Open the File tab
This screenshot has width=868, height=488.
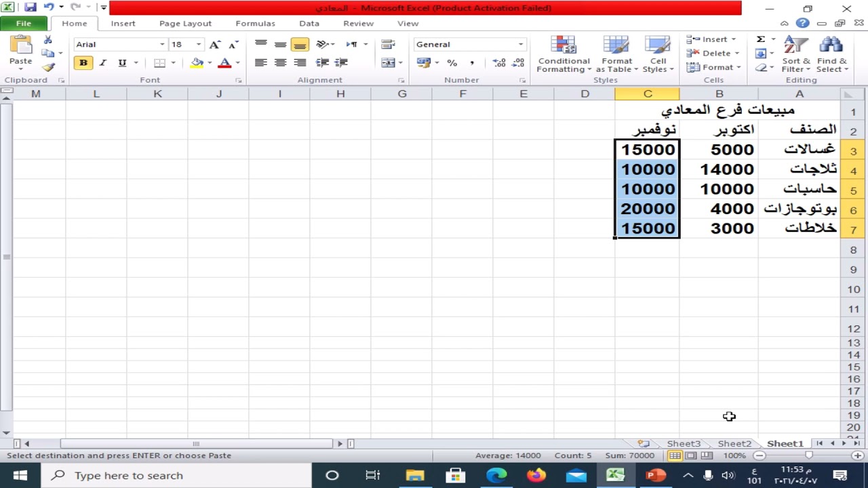tap(23, 23)
